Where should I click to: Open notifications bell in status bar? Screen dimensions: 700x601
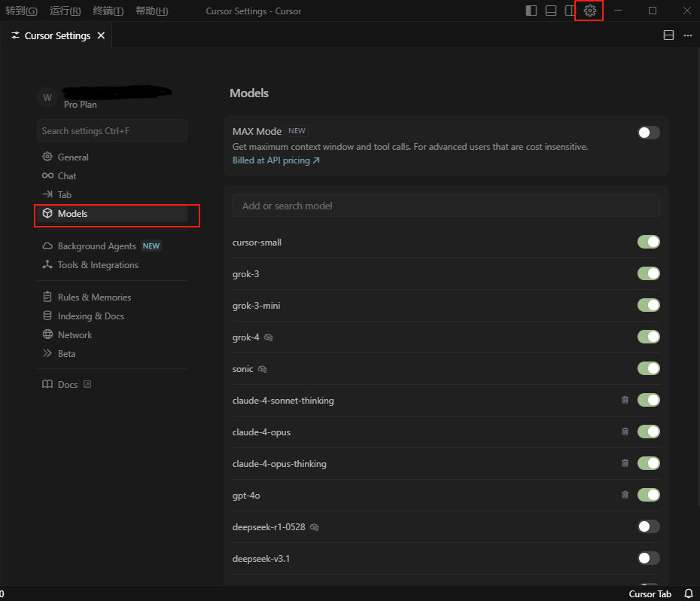pos(689,593)
